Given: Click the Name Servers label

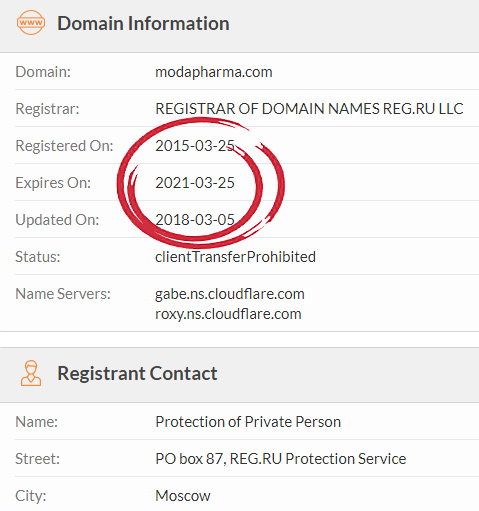Looking at the screenshot, I should point(63,294).
